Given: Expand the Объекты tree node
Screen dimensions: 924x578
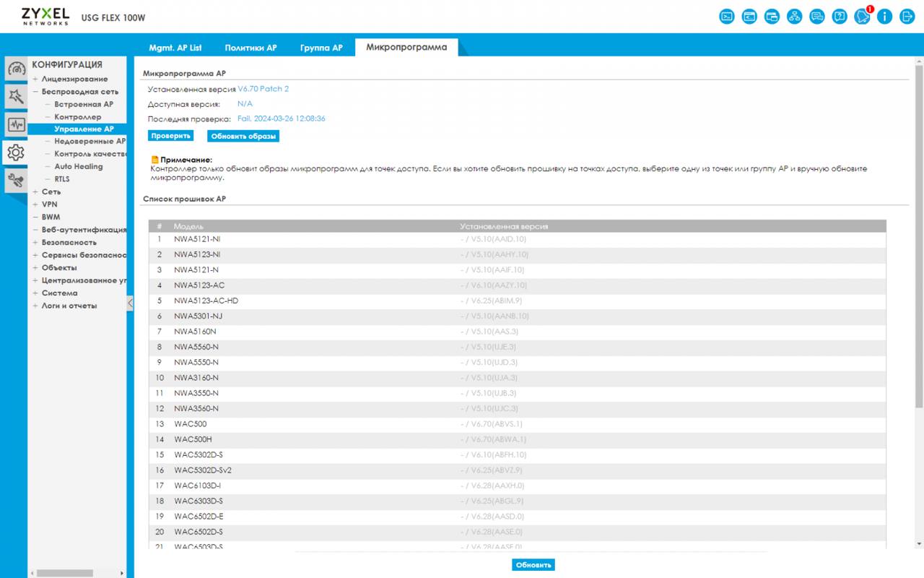Looking at the screenshot, I should (35, 268).
